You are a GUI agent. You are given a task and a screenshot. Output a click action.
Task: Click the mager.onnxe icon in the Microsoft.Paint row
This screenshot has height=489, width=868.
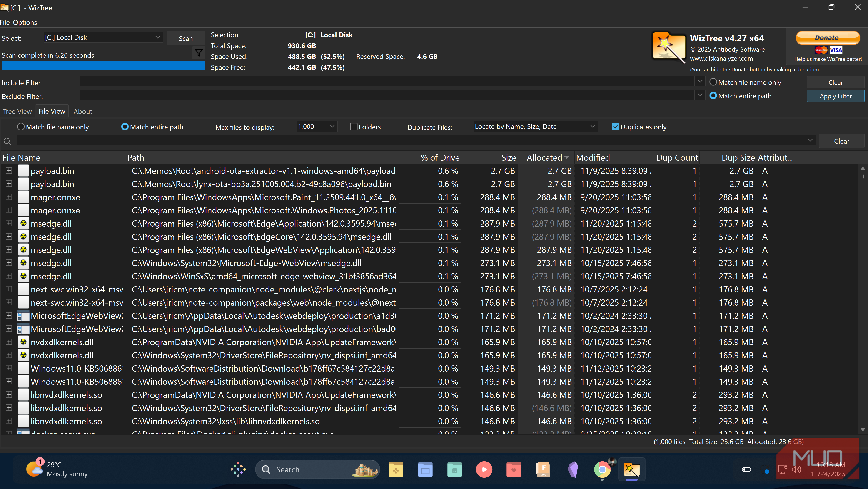[x=23, y=197]
